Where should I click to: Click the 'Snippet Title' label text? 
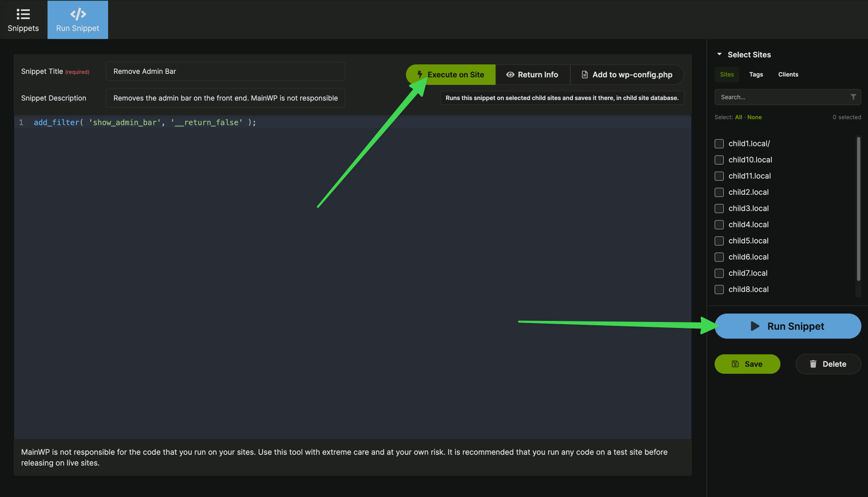click(x=42, y=71)
